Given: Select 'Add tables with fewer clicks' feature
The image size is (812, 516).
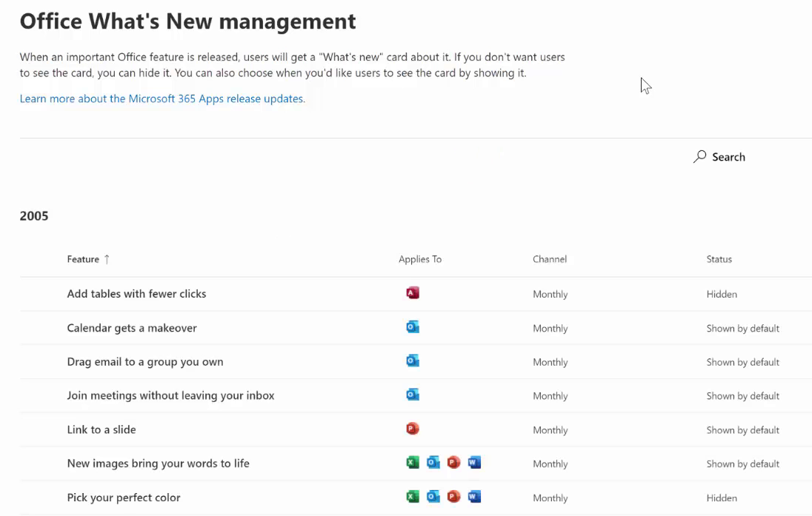Looking at the screenshot, I should pos(137,294).
